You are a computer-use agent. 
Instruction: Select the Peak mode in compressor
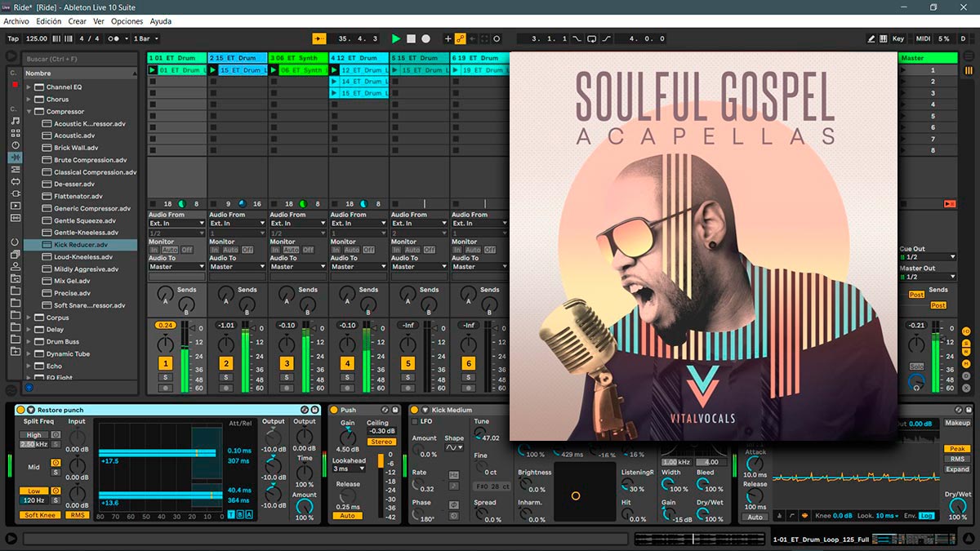[956, 449]
